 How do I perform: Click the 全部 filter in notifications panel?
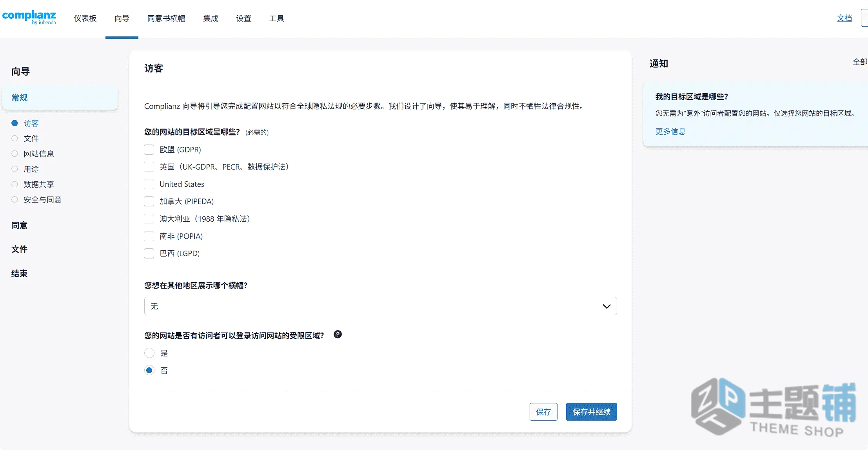pyautogui.click(x=859, y=62)
